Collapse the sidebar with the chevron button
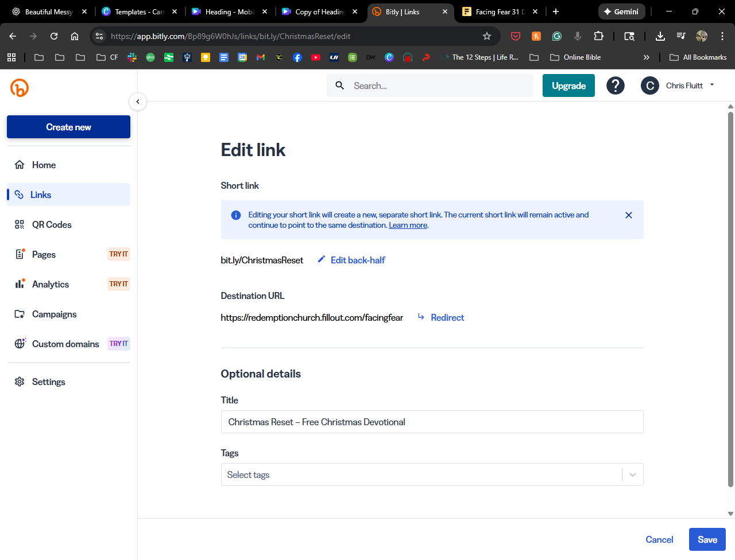The width and height of the screenshot is (735, 560). 138,102
